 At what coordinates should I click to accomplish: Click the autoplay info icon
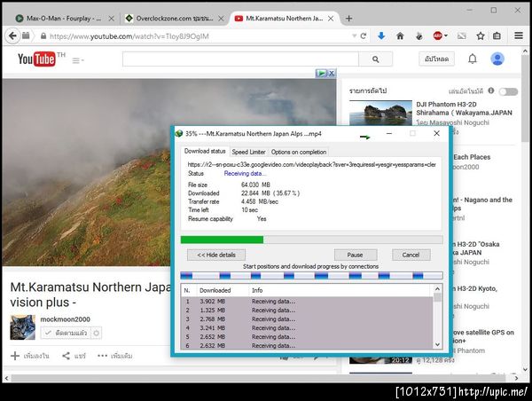pyautogui.click(x=491, y=90)
